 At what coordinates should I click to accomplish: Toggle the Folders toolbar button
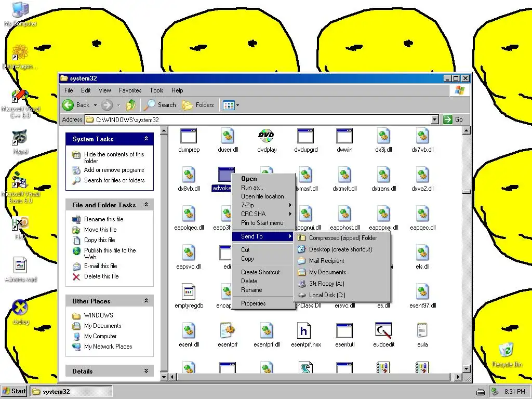[198, 105]
